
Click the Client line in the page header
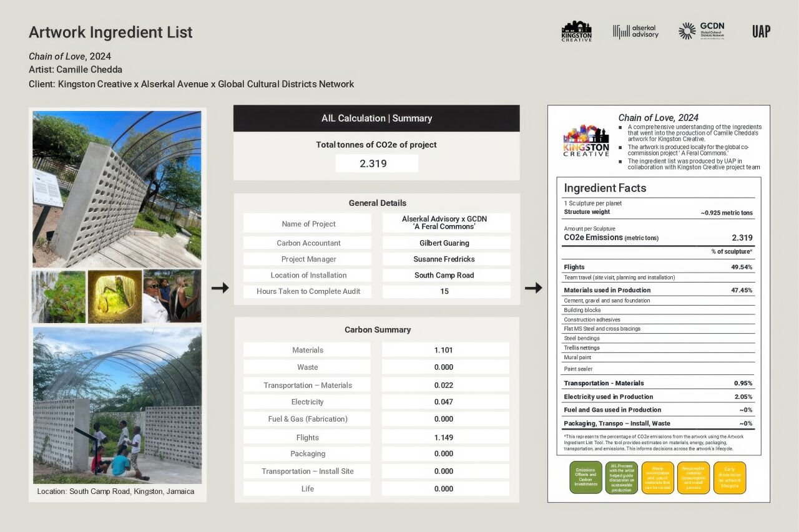191,84
